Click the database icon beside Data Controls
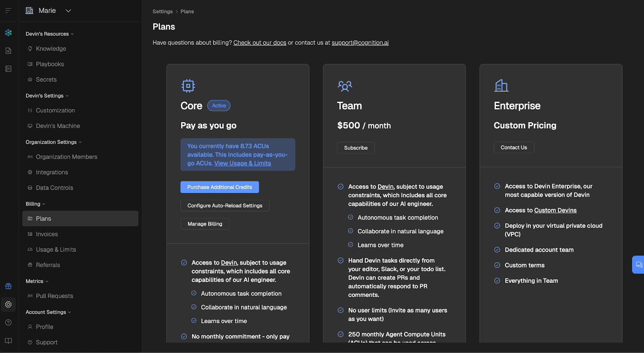Image resolution: width=644 pixels, height=353 pixels. point(30,188)
